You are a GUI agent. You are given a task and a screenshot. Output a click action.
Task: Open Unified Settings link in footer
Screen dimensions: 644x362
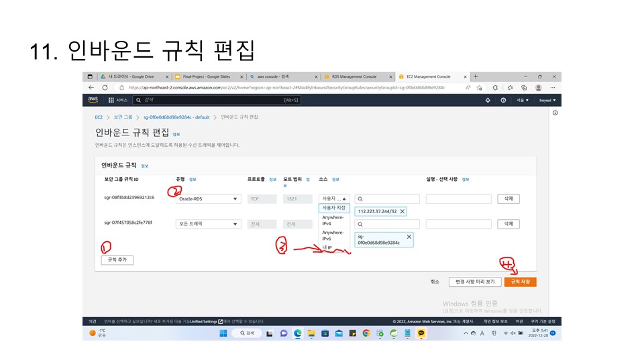click(206, 322)
